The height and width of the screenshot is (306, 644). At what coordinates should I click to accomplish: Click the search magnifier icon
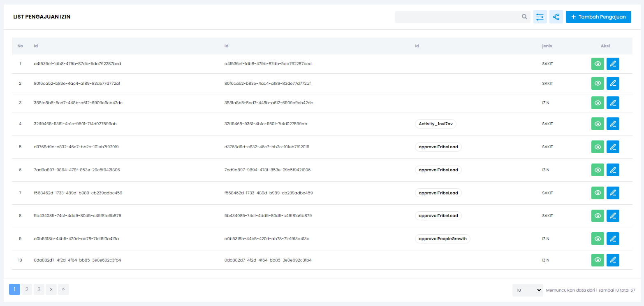pos(524,17)
